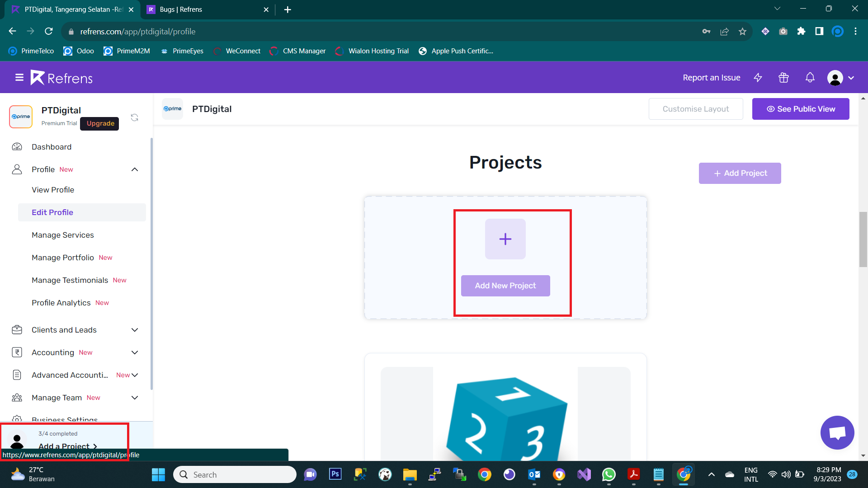Click See Public View button
This screenshot has width=868, height=488.
click(801, 109)
